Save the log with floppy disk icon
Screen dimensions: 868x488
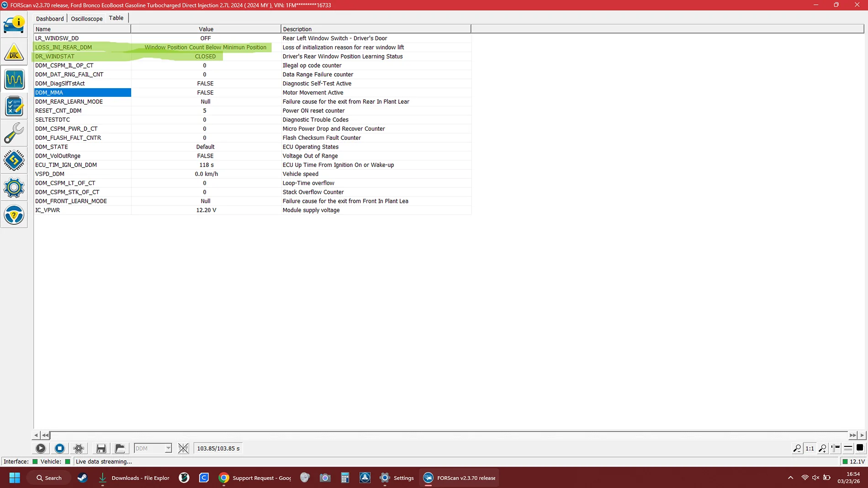(x=101, y=448)
